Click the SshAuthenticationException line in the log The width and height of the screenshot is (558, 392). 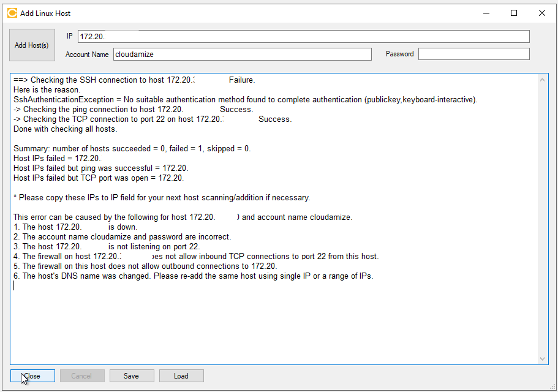coord(245,99)
